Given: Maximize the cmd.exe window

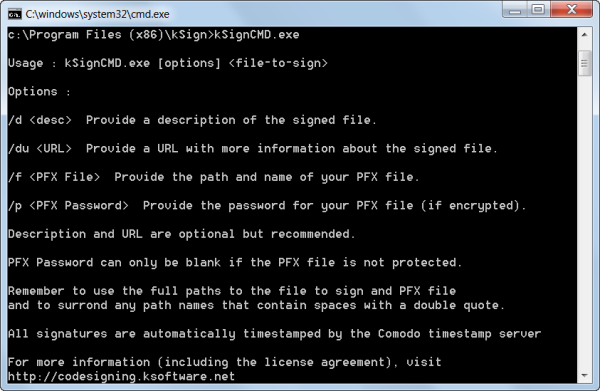Looking at the screenshot, I should click(538, 10).
